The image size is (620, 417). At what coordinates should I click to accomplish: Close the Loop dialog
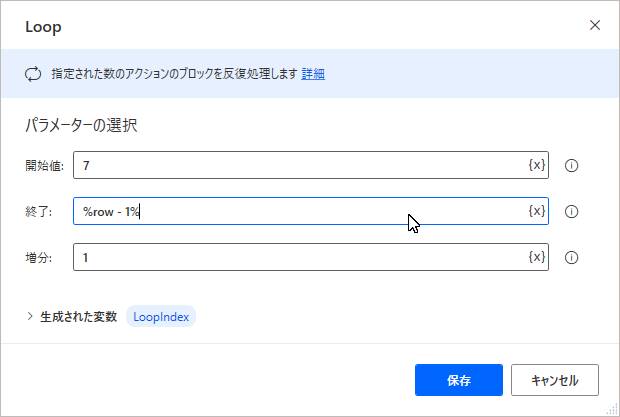(595, 25)
